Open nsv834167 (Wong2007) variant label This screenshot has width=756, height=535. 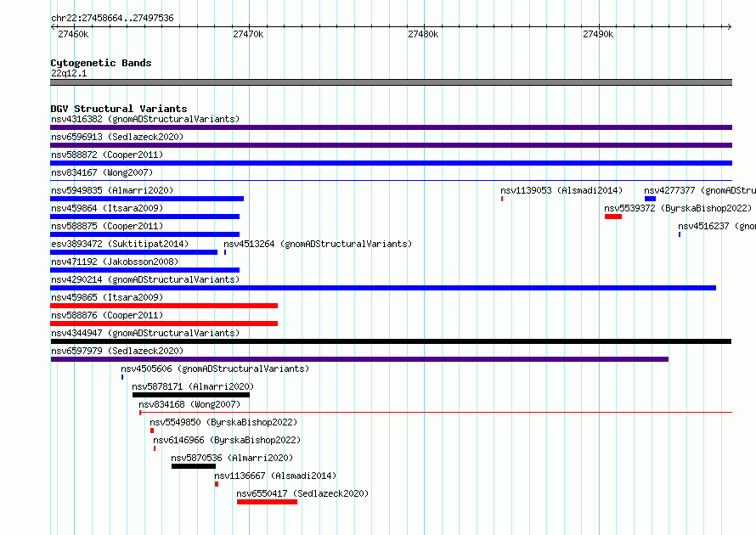click(x=102, y=172)
